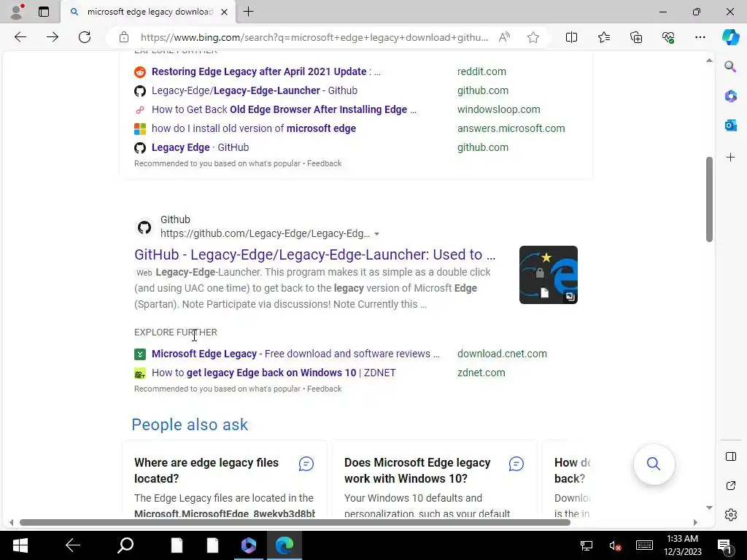Click the first Feedback link under reddit results
This screenshot has width=747, height=560.
pos(324,163)
